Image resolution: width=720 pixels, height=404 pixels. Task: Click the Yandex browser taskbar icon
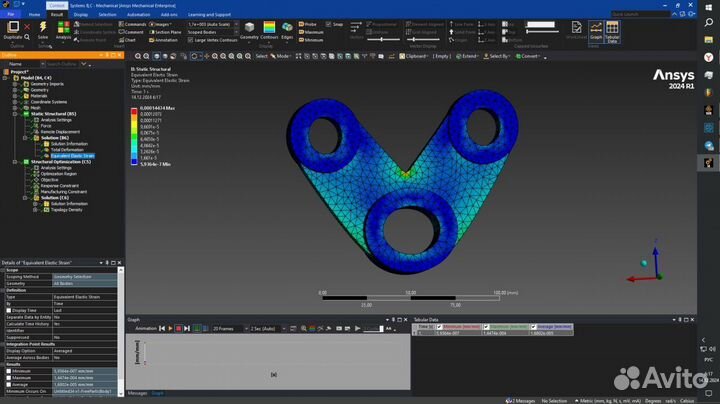[x=709, y=57]
